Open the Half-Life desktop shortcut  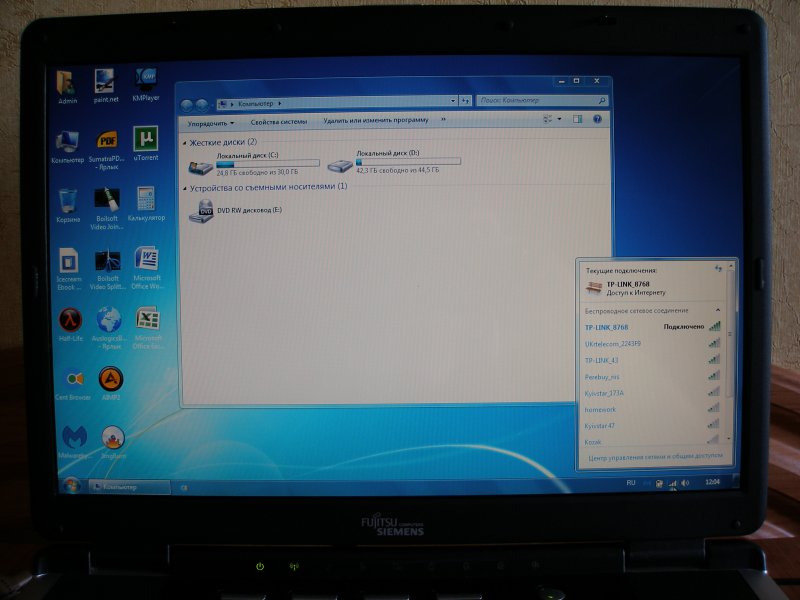pyautogui.click(x=69, y=320)
